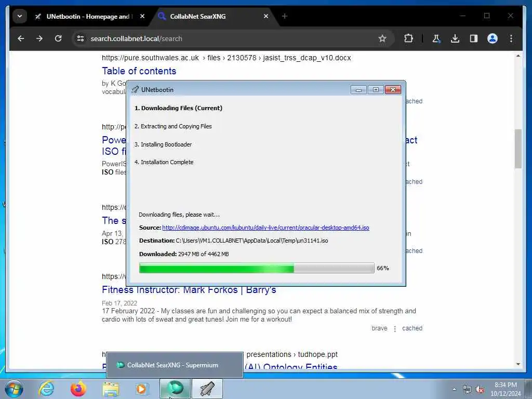Open cached version of Barry's result
Viewport: 532px width, 399px height.
pyautogui.click(x=412, y=328)
